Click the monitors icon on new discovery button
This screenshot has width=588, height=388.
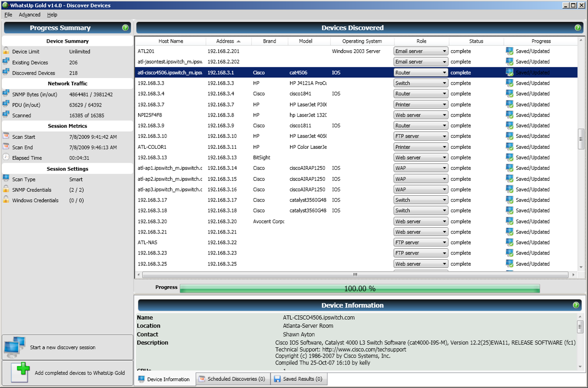(x=14, y=347)
